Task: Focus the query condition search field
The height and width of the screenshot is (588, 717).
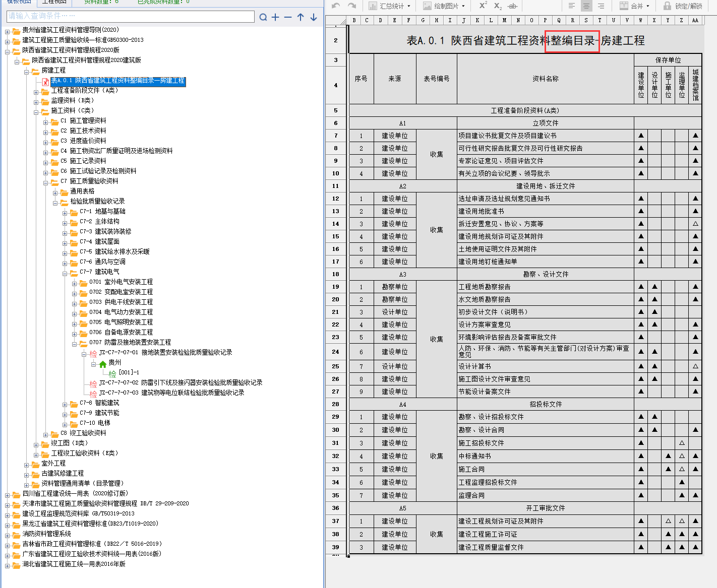Action: pos(131,16)
